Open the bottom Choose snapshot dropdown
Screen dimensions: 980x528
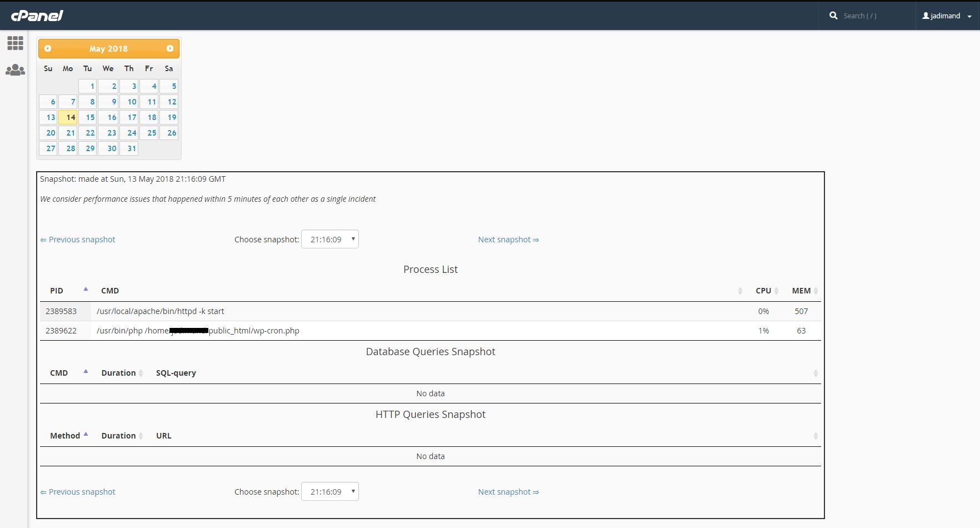330,491
